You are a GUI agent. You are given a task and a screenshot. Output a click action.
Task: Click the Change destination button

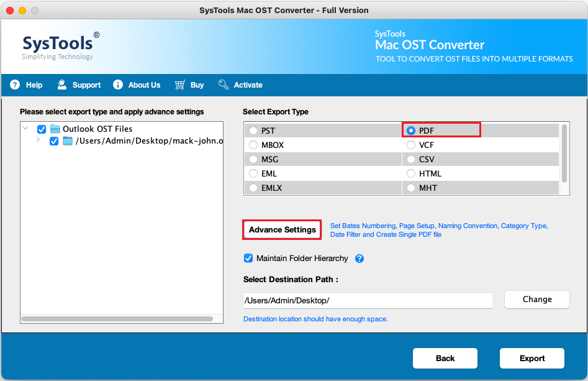[x=537, y=299]
